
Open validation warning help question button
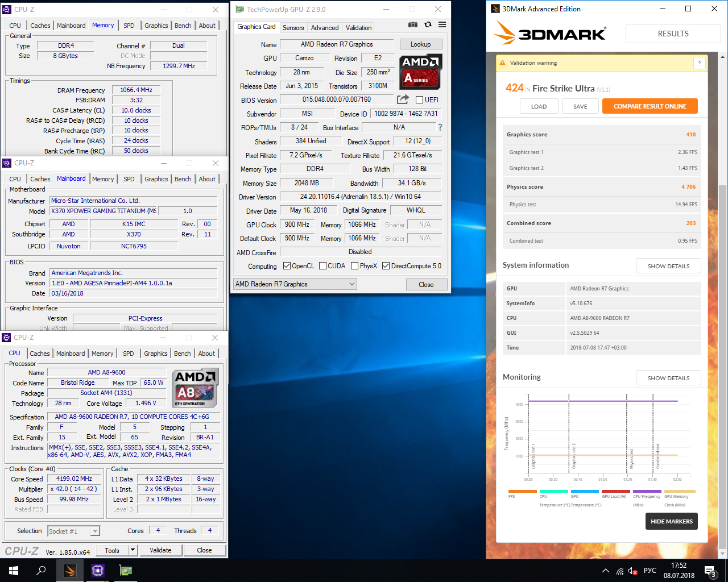click(x=699, y=63)
